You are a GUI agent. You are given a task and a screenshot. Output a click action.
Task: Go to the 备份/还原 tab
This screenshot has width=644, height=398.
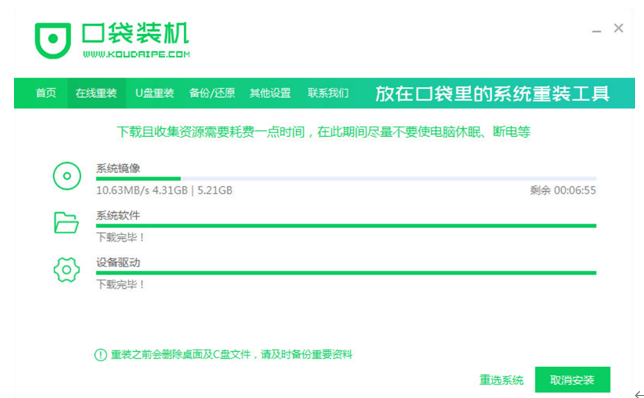coord(212,93)
